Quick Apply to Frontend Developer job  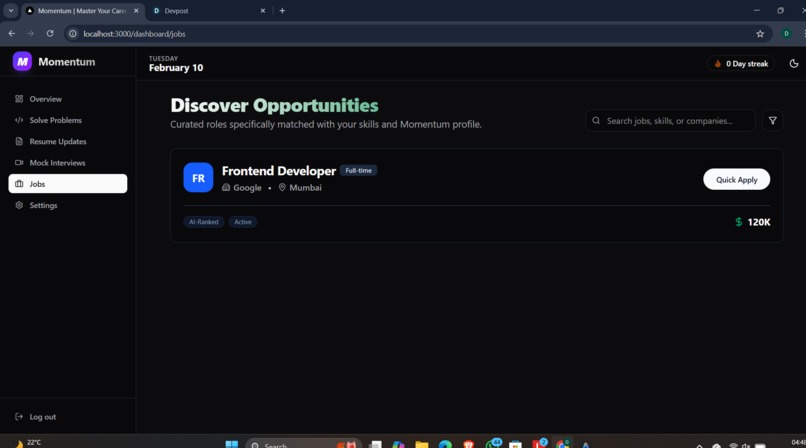(736, 179)
